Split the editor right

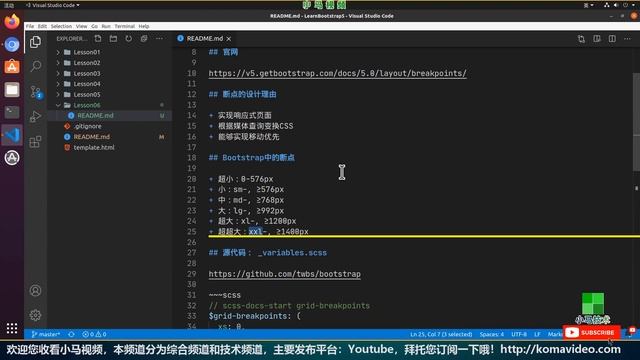612,39
